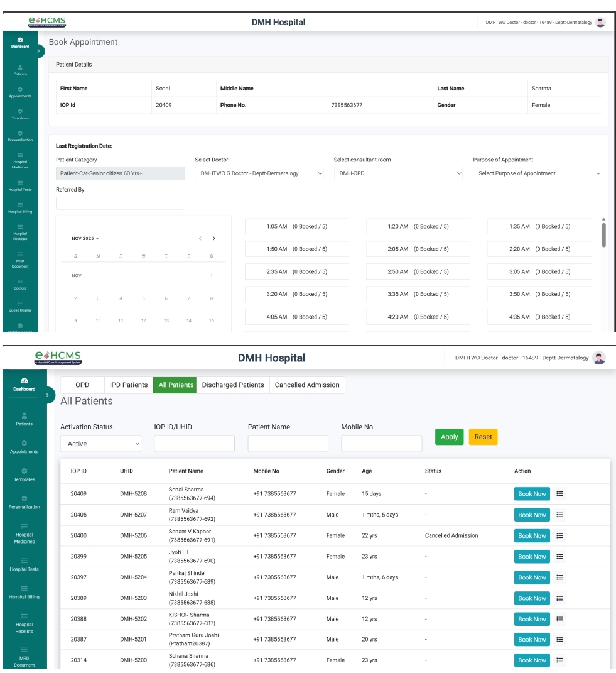Viewport: 616px width, 673px height.
Task: Click the Patients icon in the lower sidebar
Action: (x=24, y=415)
